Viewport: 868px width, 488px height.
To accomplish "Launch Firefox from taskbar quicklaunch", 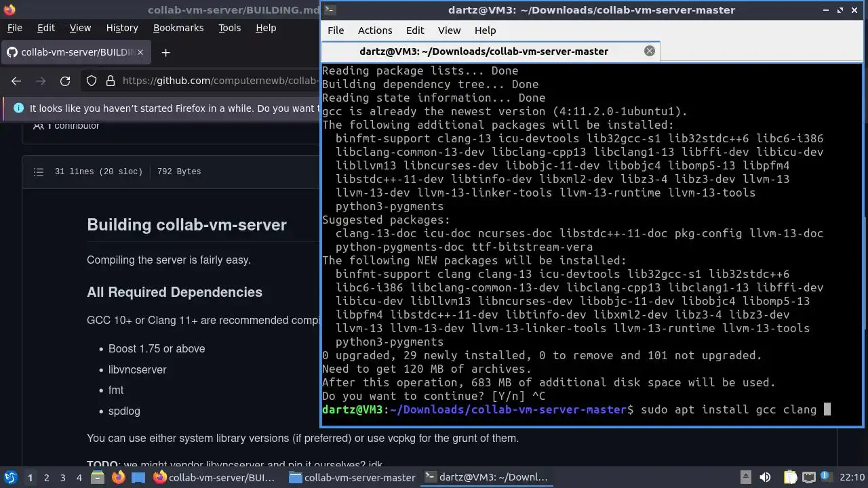I will (118, 477).
